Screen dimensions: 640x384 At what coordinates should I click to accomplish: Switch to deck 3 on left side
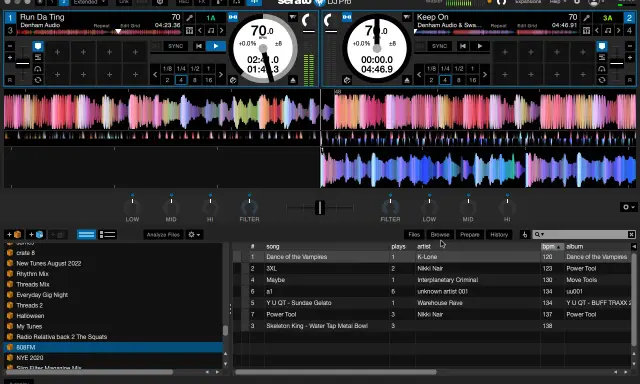tap(10, 30)
